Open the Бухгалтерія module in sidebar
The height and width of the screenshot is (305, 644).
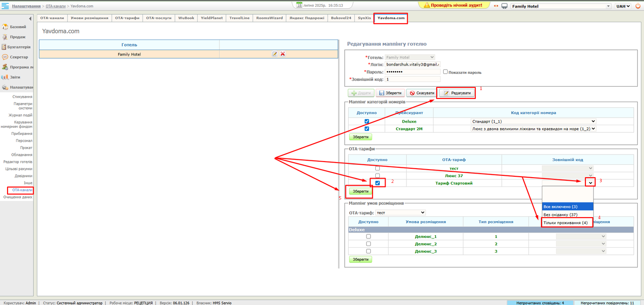pos(19,47)
